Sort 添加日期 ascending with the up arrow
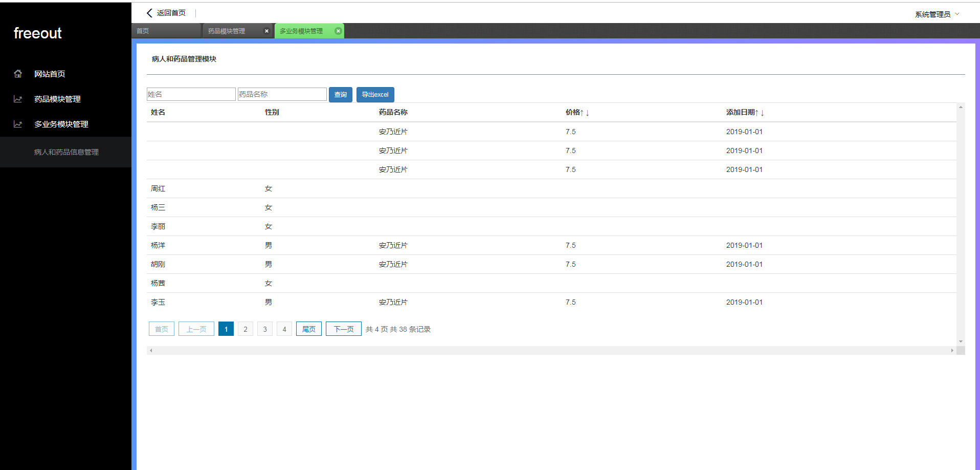The width and height of the screenshot is (980, 470). (757, 113)
